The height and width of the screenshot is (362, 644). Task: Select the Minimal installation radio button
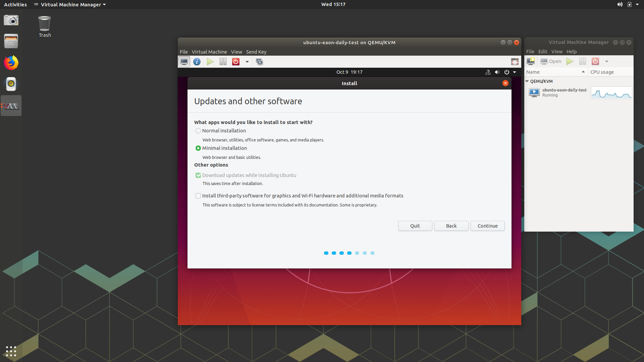point(198,148)
